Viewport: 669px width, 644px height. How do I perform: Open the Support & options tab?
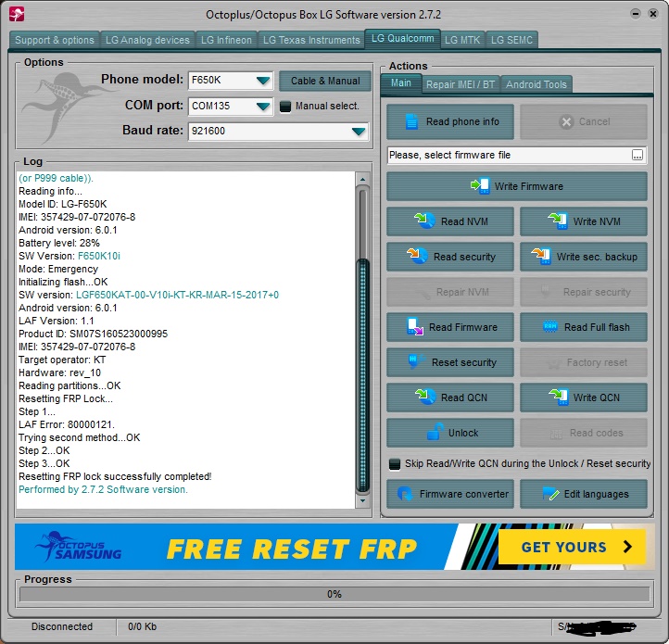[x=54, y=40]
